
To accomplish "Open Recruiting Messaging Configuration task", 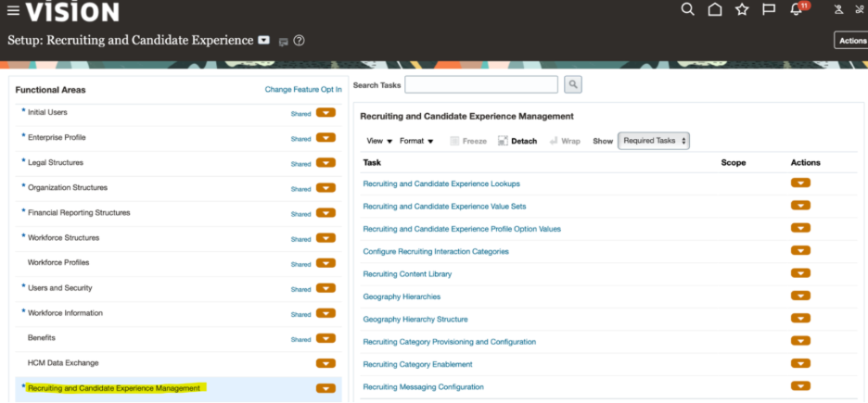I will [424, 387].
